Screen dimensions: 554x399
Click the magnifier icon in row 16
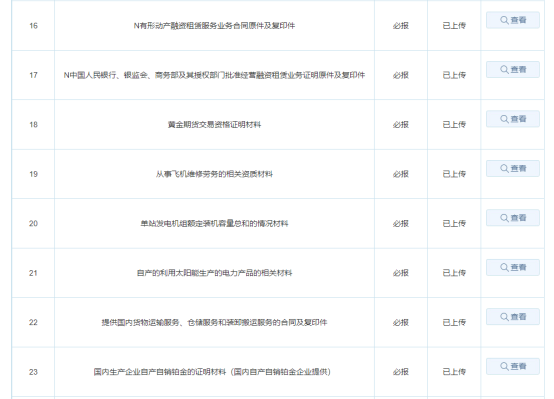pos(504,20)
